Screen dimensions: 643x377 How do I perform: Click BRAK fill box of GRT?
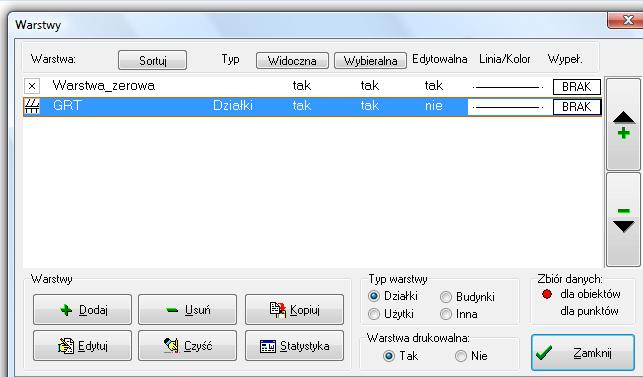(x=577, y=107)
